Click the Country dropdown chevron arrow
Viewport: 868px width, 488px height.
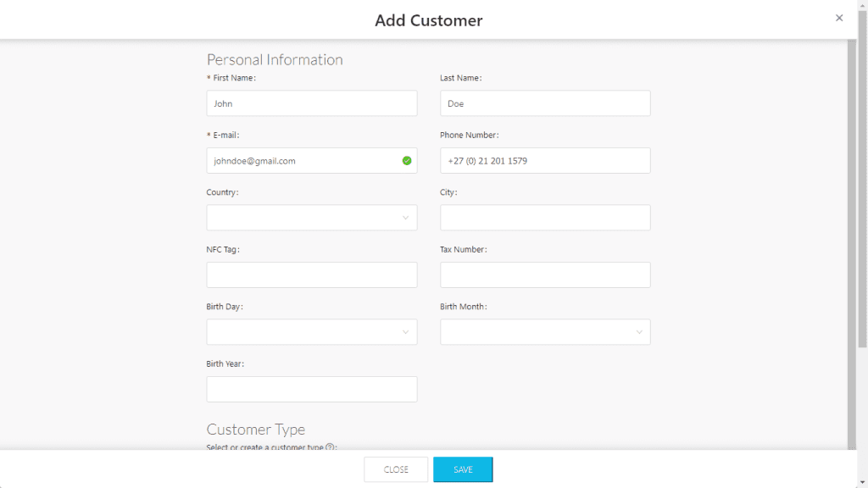coord(405,218)
